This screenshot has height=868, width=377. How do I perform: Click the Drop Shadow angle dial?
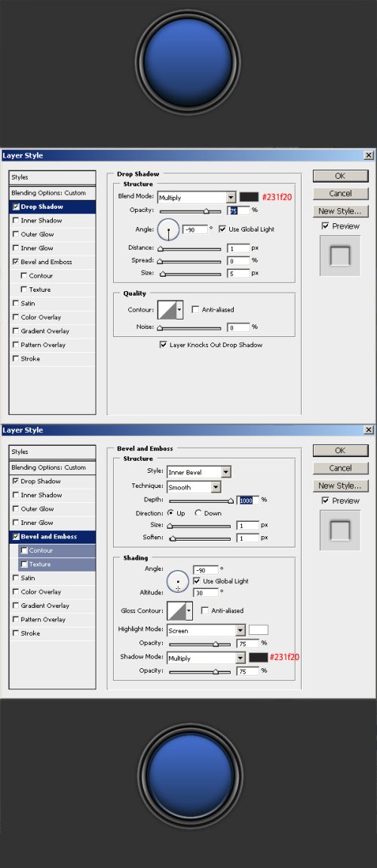pyautogui.click(x=168, y=229)
